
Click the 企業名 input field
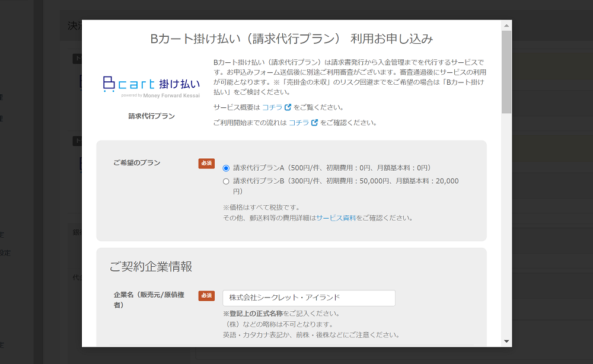(x=309, y=298)
